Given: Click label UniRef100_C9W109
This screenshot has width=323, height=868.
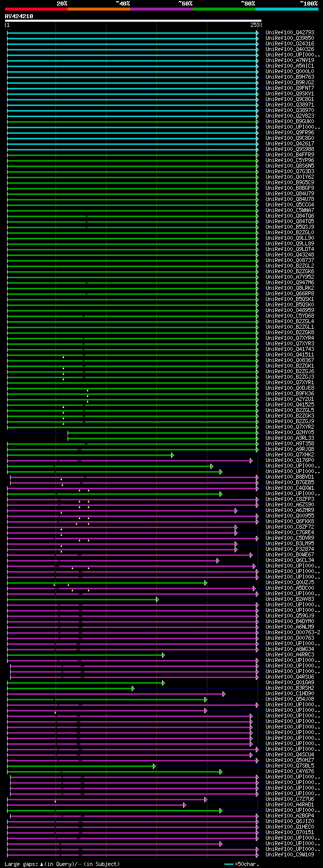Looking at the screenshot, I should tap(290, 854).
